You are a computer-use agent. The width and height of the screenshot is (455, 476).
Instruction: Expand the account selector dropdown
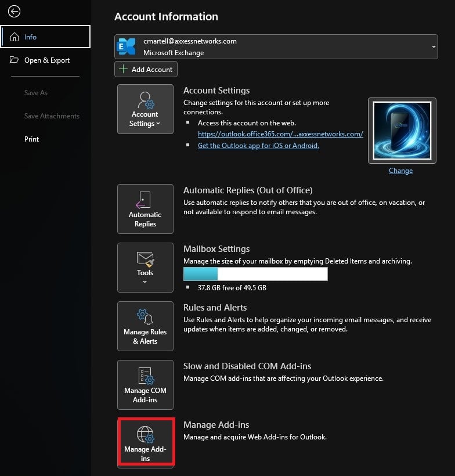434,47
